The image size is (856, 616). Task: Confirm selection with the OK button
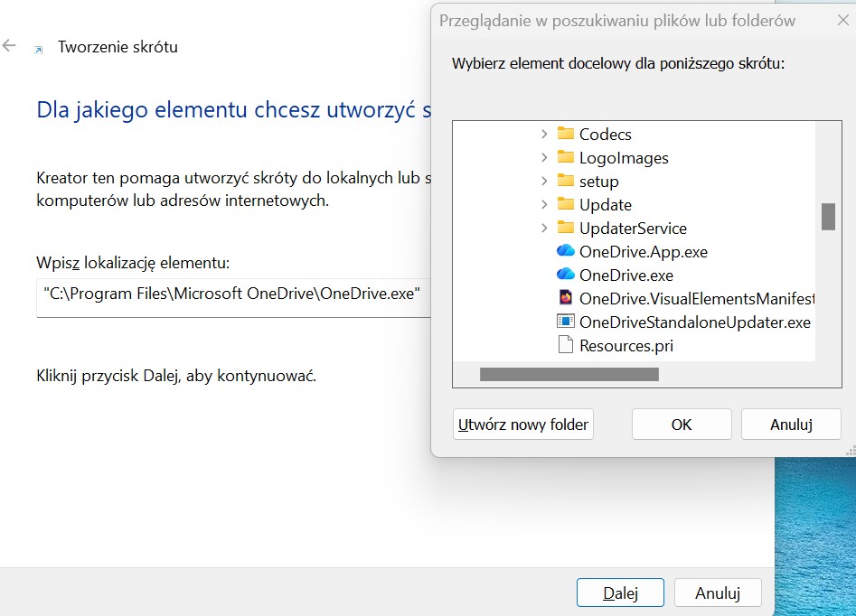coord(682,425)
